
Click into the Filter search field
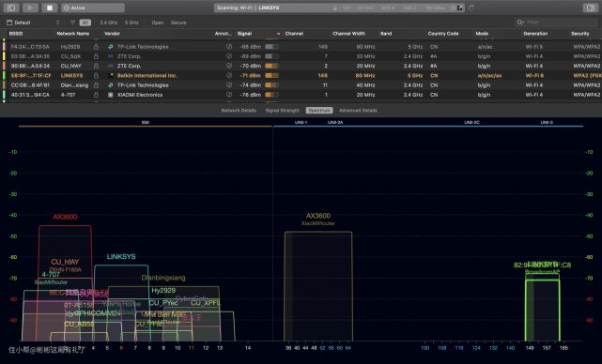(x=555, y=23)
